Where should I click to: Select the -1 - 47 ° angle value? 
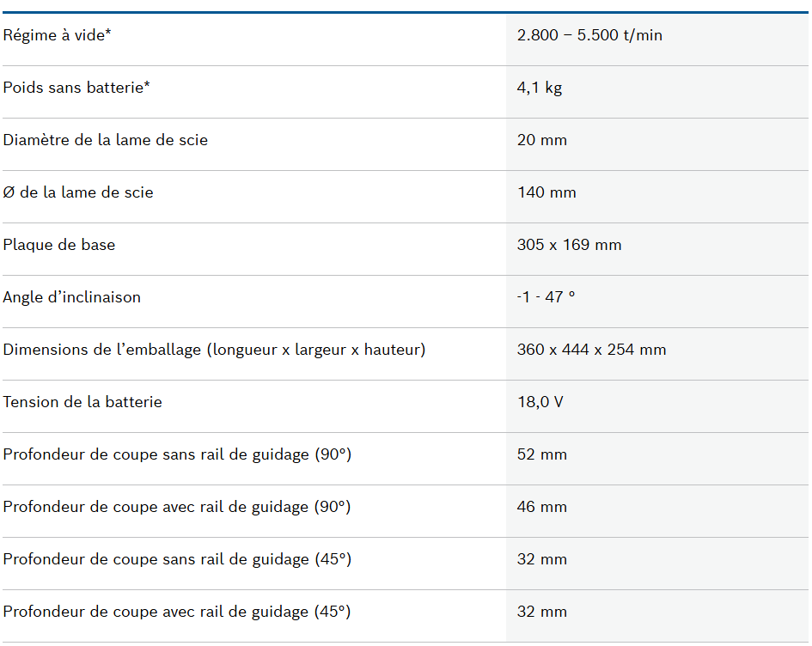pos(546,297)
